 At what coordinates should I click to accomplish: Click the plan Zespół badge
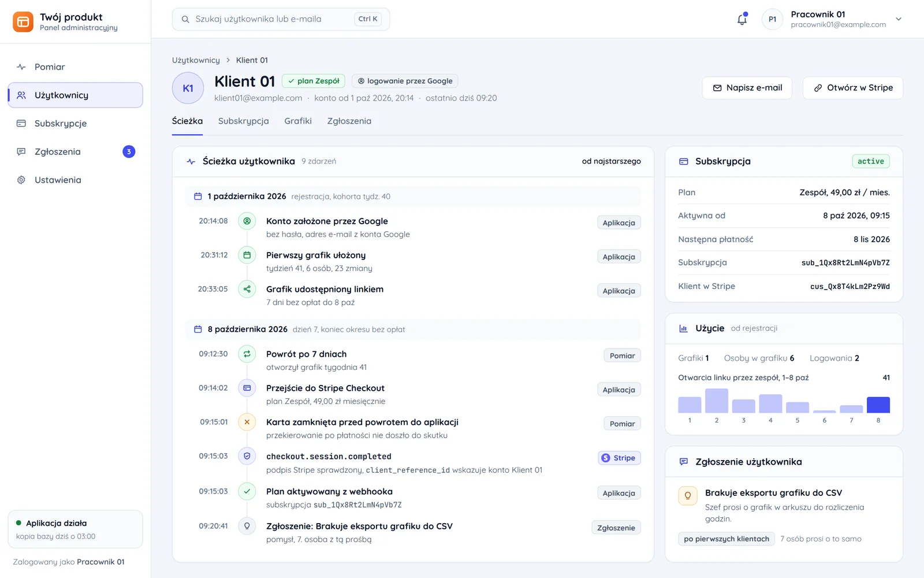coord(314,81)
